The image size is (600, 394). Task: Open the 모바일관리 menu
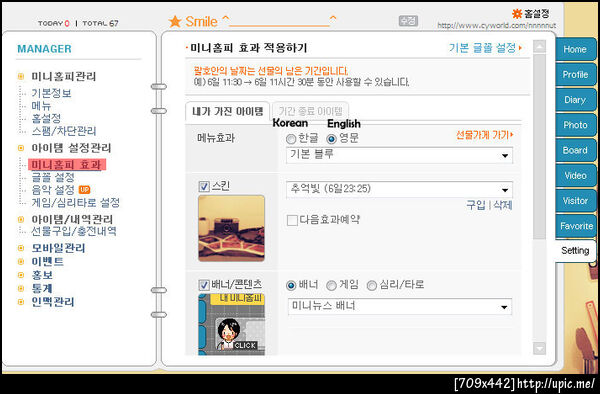[58, 248]
